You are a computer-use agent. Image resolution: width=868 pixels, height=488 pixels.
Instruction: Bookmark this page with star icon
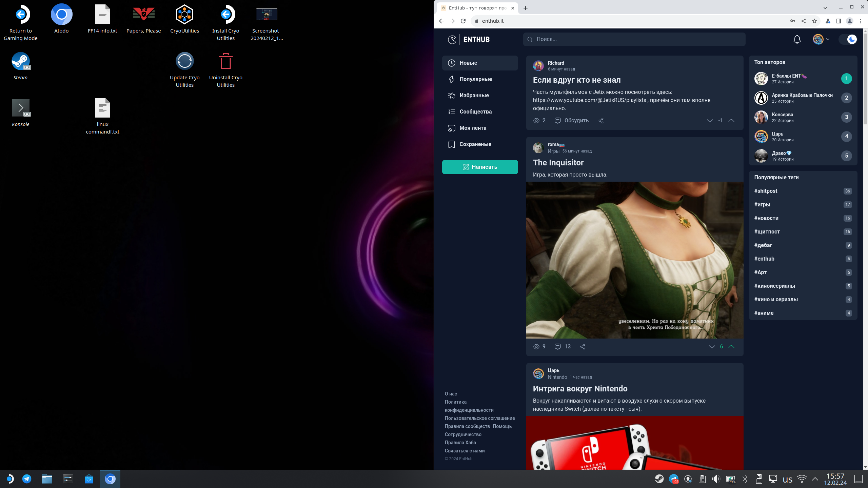(x=814, y=21)
